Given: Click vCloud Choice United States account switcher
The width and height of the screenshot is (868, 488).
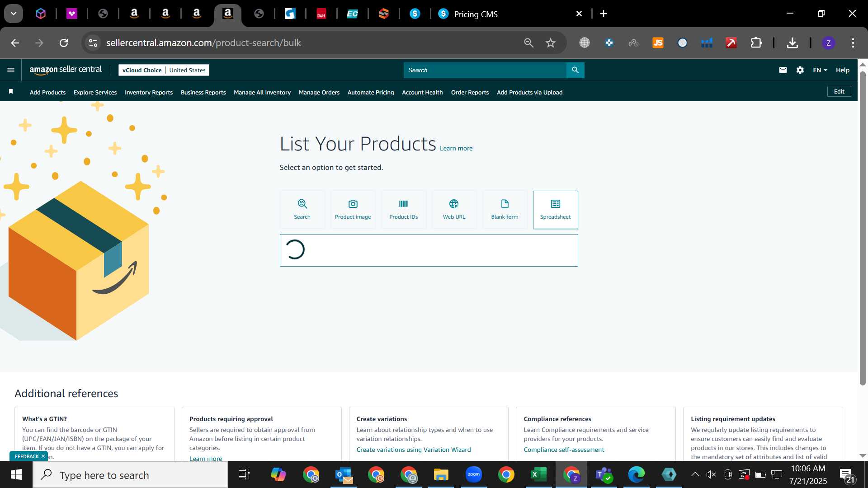Looking at the screenshot, I should point(164,70).
